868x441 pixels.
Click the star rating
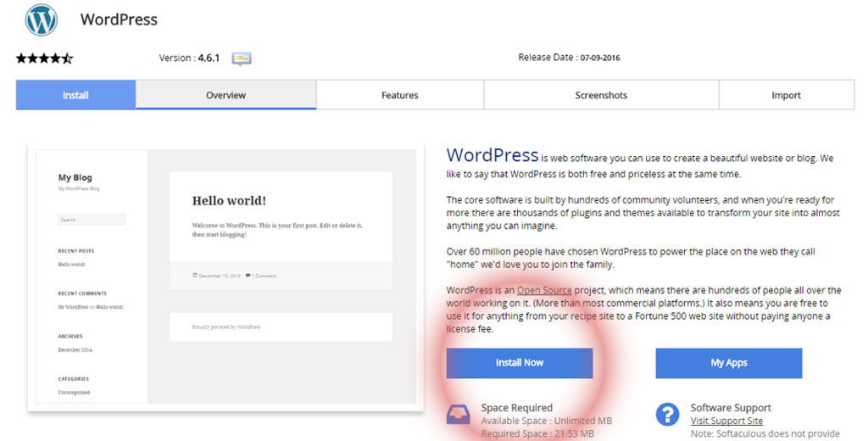(44, 59)
